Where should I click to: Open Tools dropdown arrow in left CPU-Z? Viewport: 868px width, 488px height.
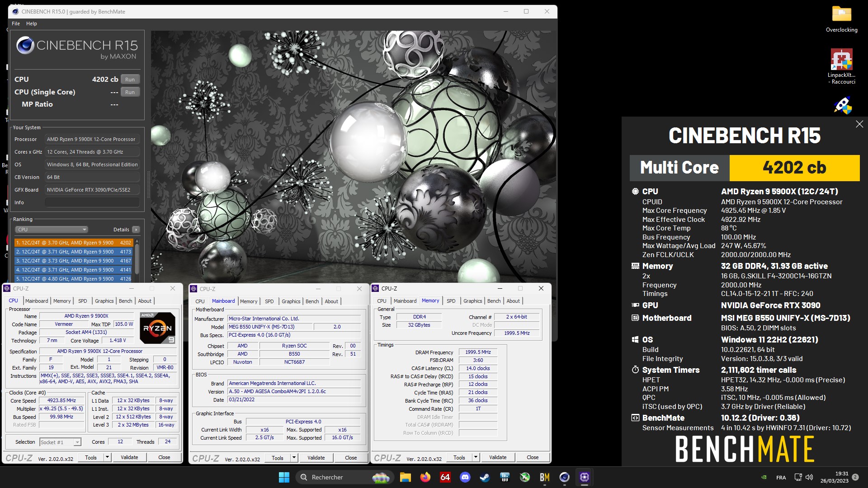(x=107, y=457)
